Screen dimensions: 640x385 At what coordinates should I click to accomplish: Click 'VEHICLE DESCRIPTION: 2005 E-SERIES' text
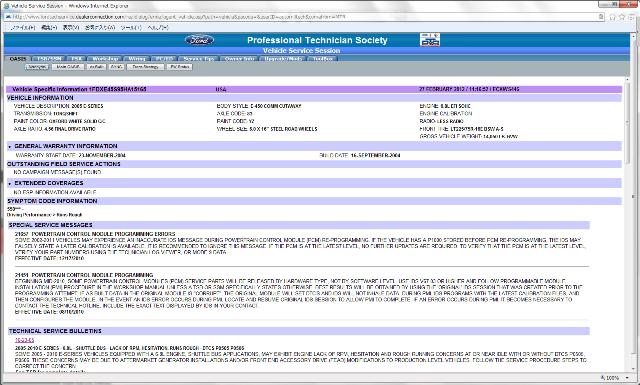[58, 106]
